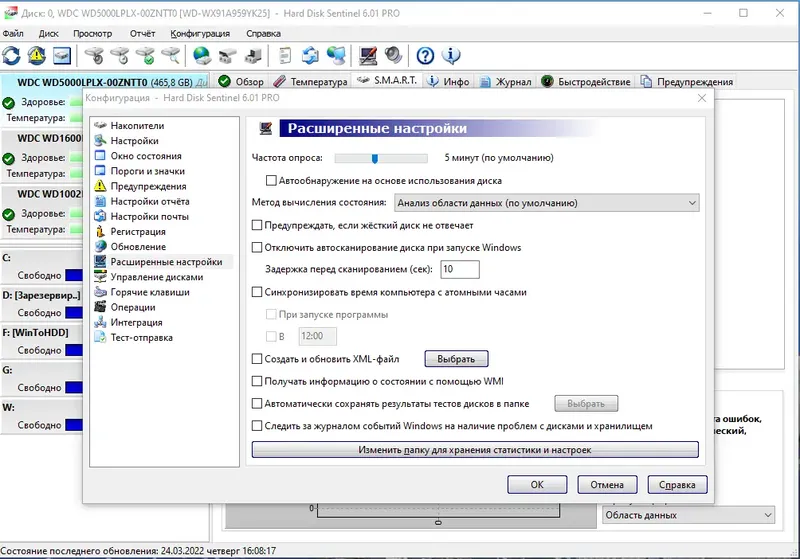Open configuration via monitor-with-tool toolbar icon
This screenshot has height=559, width=800.
point(368,56)
